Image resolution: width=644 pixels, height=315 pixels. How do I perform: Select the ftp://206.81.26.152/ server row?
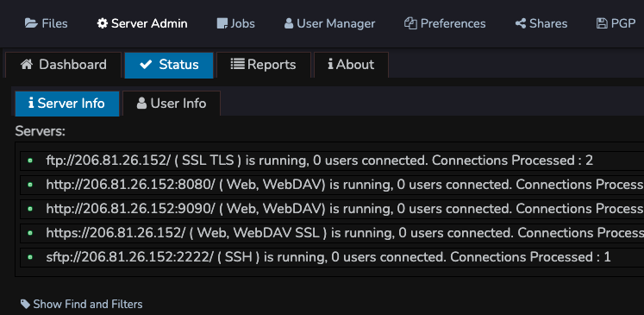point(332,161)
